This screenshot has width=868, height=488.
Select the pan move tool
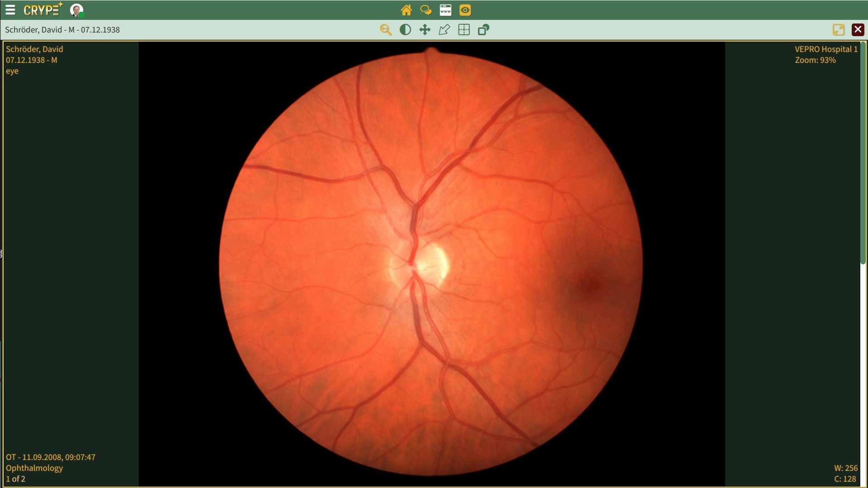425,30
